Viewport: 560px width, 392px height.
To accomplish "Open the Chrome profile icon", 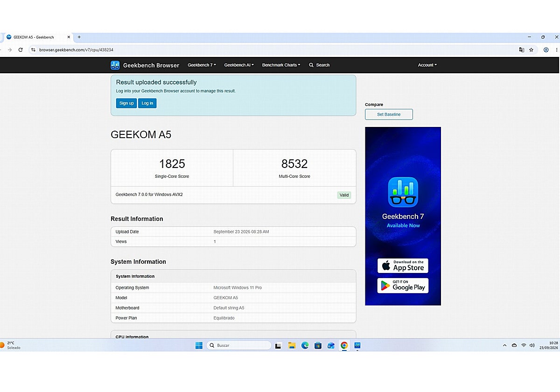I will [546, 50].
